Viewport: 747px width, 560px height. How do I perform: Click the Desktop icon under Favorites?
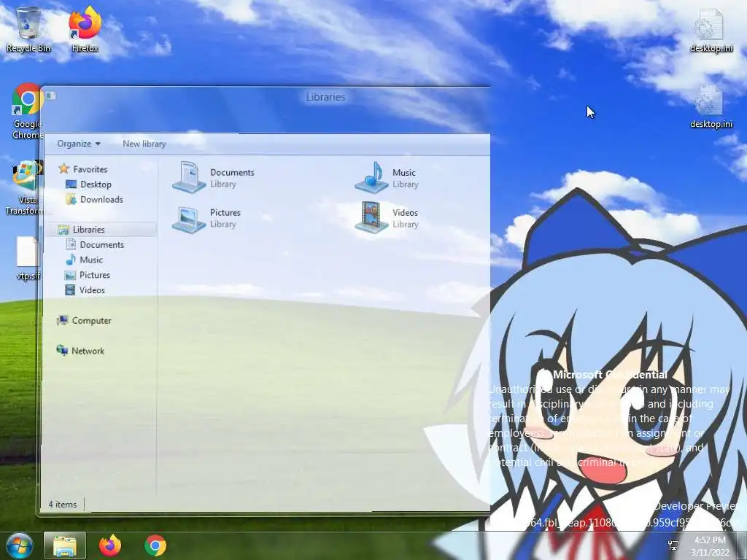(x=71, y=184)
